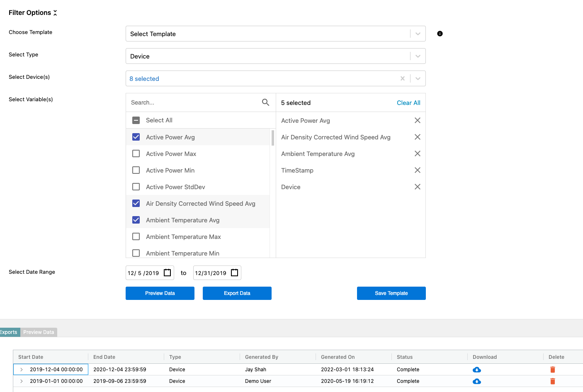
Task: Toggle the Select All checkbox
Action: pos(136,120)
